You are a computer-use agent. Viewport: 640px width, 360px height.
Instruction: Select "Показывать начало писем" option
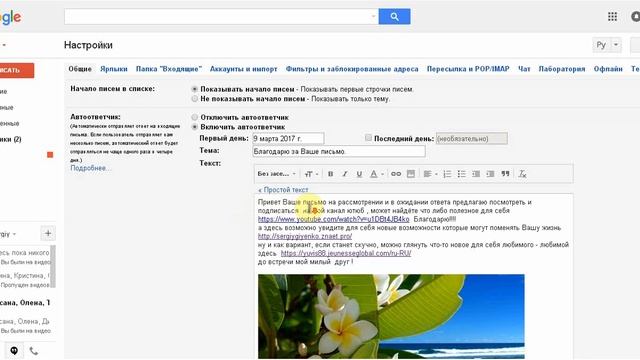(x=195, y=89)
